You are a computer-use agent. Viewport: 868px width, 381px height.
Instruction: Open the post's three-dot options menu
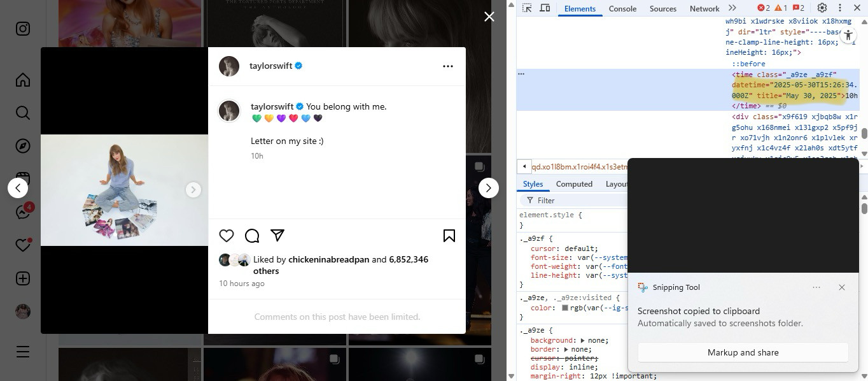[448, 66]
